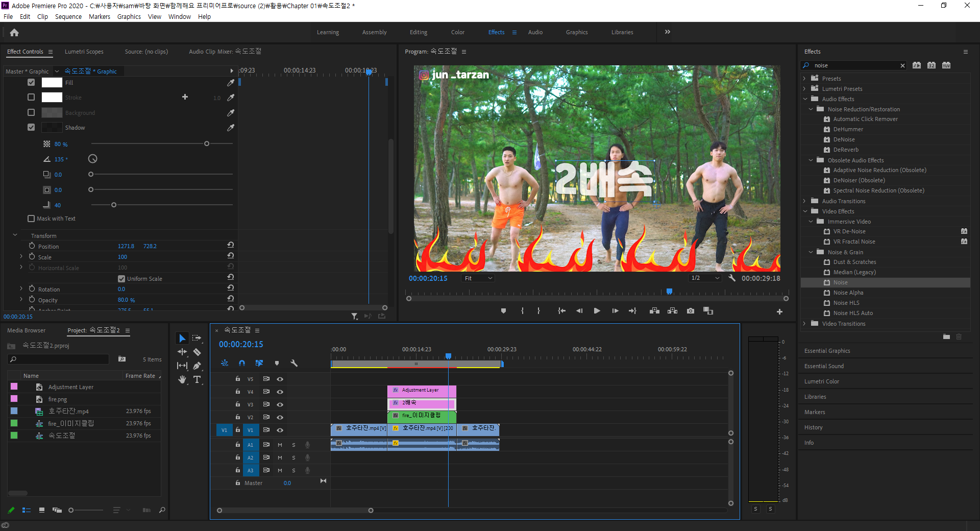Uncheck the Shadow checkbox

31,127
